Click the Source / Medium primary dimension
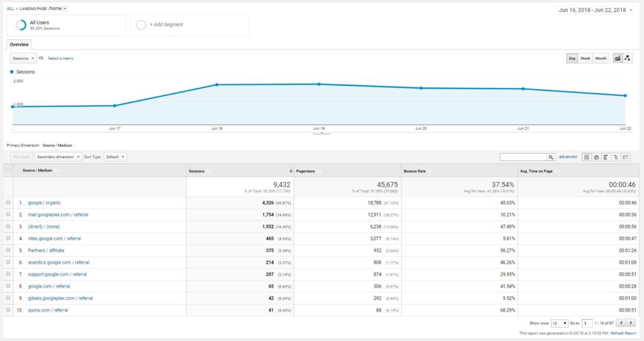The width and height of the screenshot is (644, 341). tap(57, 145)
